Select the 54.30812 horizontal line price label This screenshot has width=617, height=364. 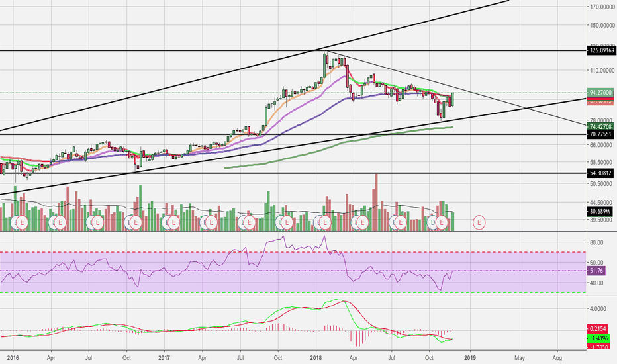(600, 173)
